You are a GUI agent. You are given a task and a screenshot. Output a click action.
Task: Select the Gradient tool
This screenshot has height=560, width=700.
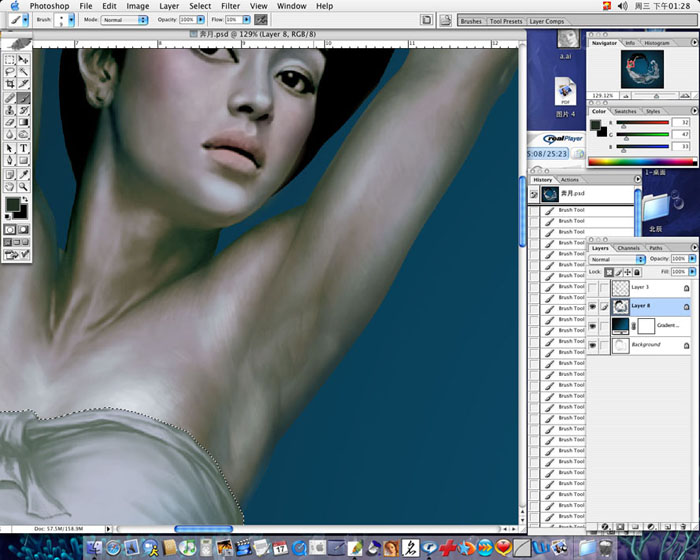[x=23, y=122]
